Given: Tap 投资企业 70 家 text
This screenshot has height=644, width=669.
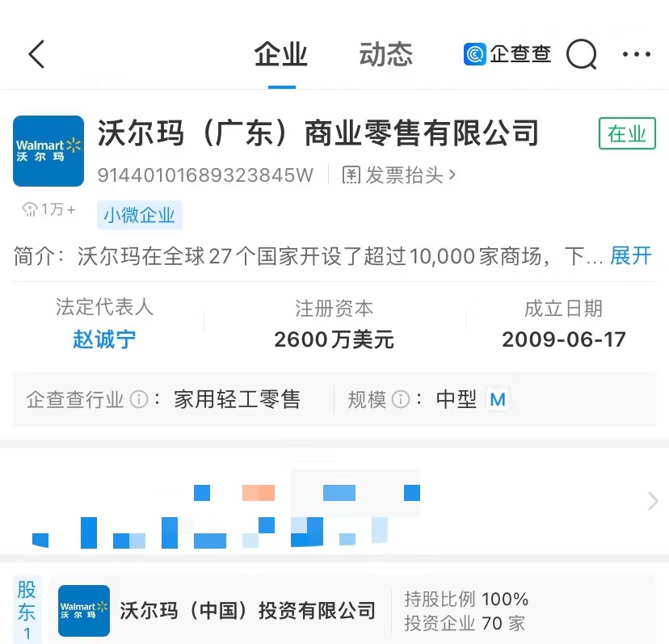Looking at the screenshot, I should pyautogui.click(x=465, y=624).
